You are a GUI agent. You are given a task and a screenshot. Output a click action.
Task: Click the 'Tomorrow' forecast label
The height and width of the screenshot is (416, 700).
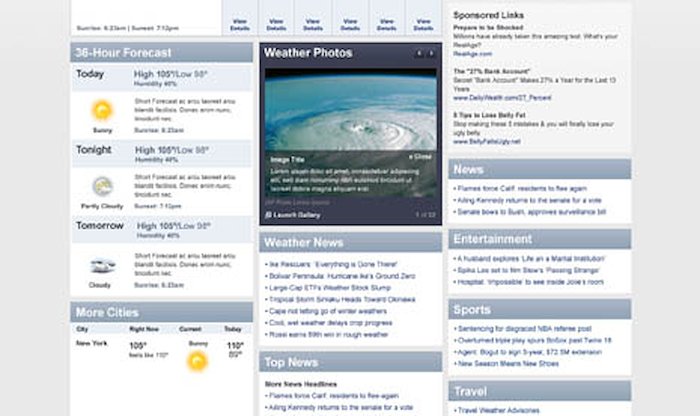point(100,226)
